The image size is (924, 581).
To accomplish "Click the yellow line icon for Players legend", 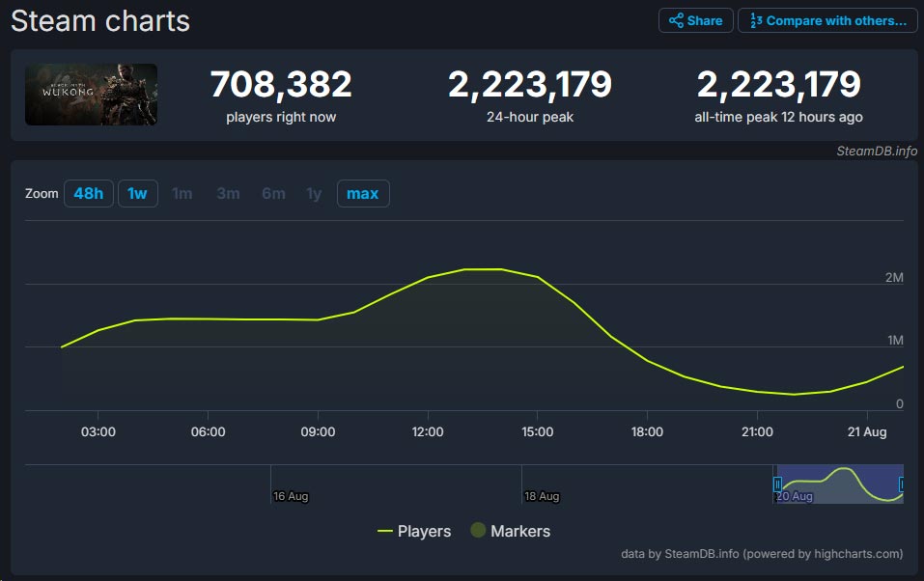I will click(384, 531).
